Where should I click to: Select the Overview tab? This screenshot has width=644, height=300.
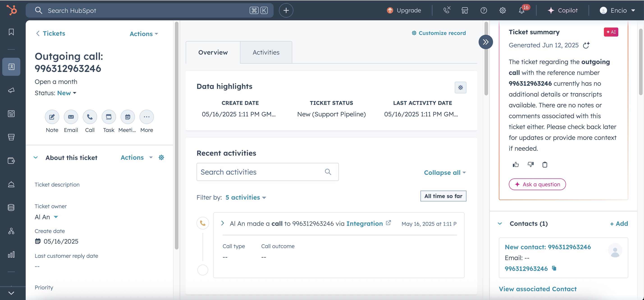point(213,52)
